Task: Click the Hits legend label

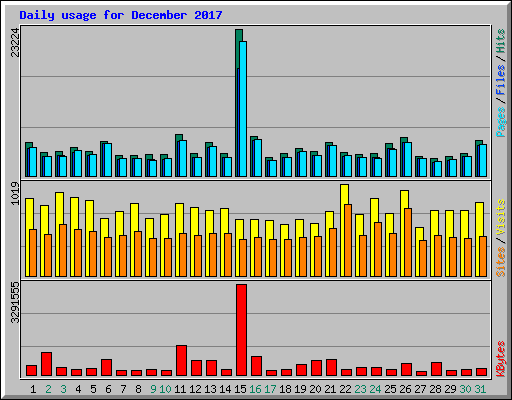Action: [500, 41]
